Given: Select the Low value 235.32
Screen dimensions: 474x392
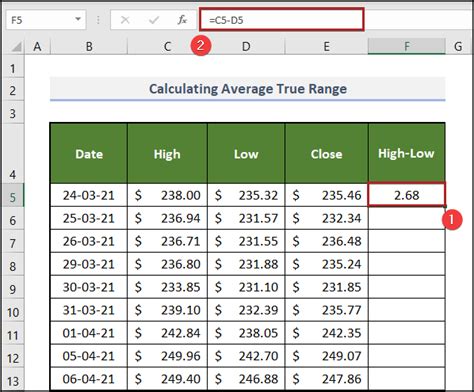Looking at the screenshot, I should (246, 195).
